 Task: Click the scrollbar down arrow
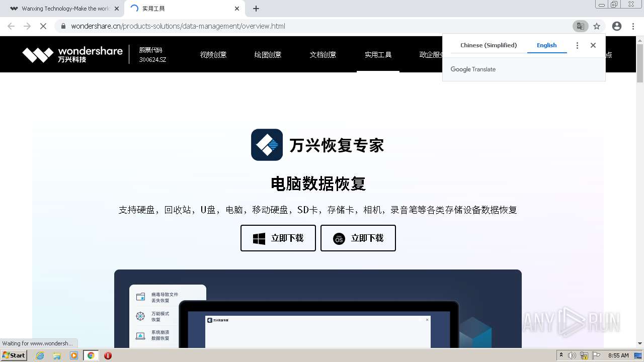pyautogui.click(x=640, y=344)
